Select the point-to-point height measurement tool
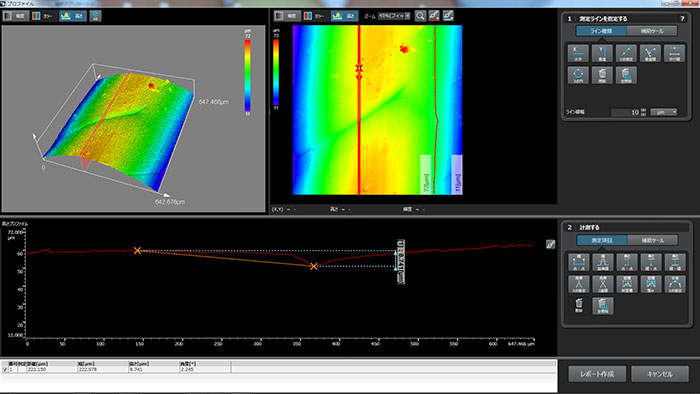This screenshot has width=700, height=394. pos(627,262)
